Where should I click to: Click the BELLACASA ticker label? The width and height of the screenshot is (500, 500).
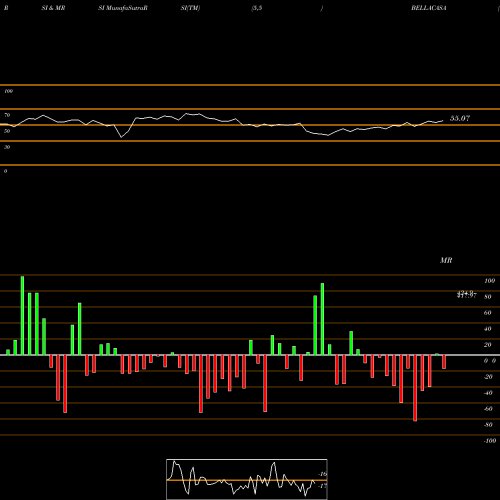[x=429, y=8]
